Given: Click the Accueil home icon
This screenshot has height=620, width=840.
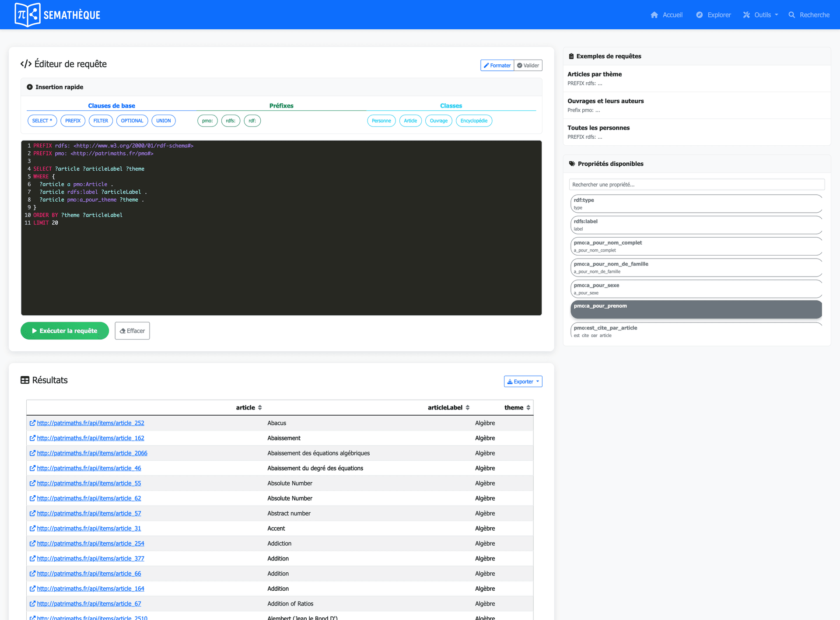Looking at the screenshot, I should coord(654,15).
